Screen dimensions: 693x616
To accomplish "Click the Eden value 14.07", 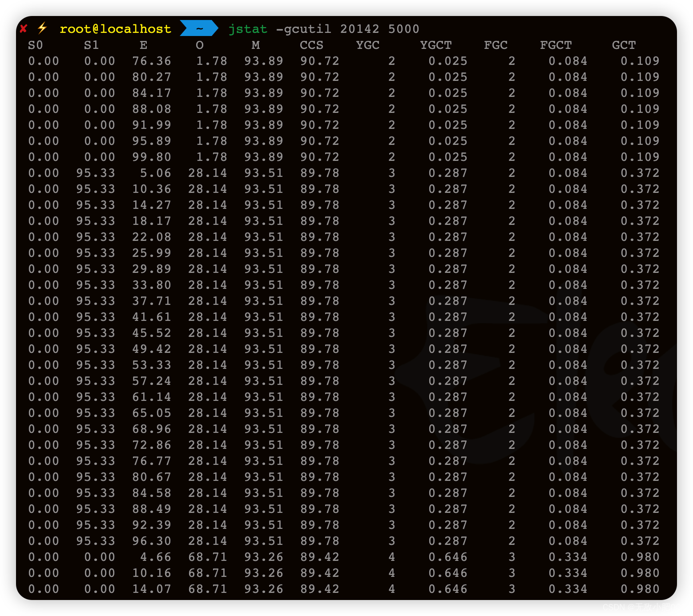I will (152, 589).
